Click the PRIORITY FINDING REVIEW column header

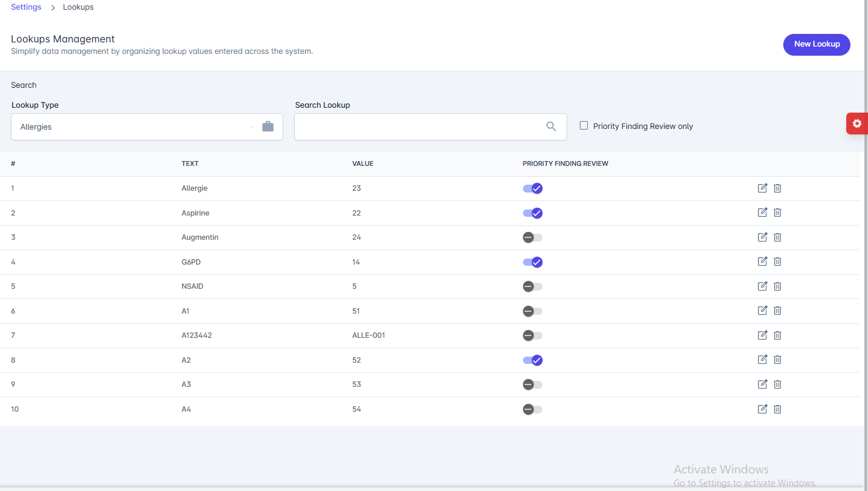click(565, 163)
